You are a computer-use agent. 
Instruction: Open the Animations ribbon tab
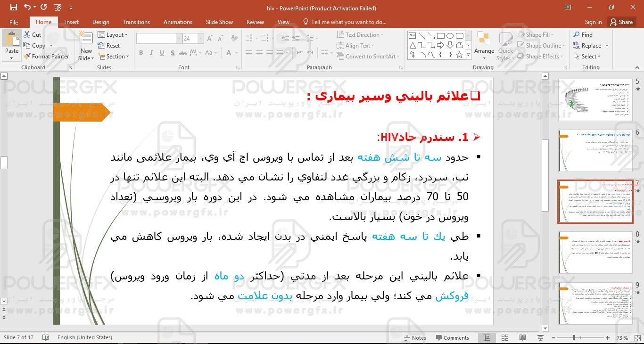point(178,22)
